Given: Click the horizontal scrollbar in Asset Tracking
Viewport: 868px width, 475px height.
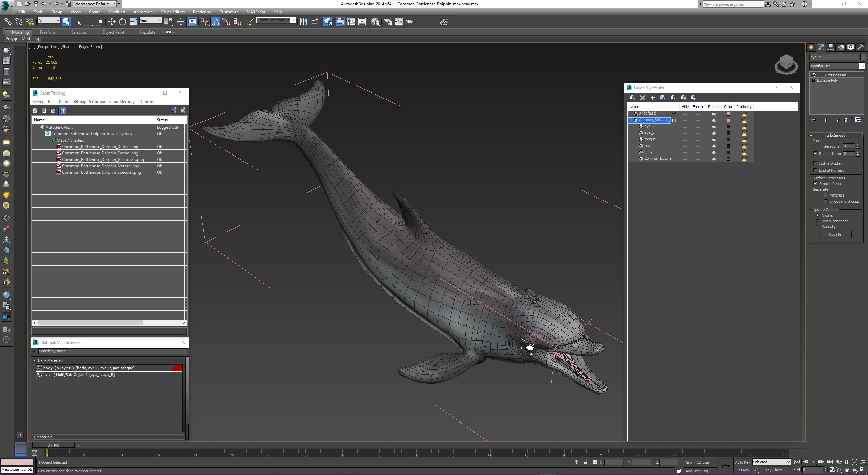Looking at the screenshot, I should point(90,323).
